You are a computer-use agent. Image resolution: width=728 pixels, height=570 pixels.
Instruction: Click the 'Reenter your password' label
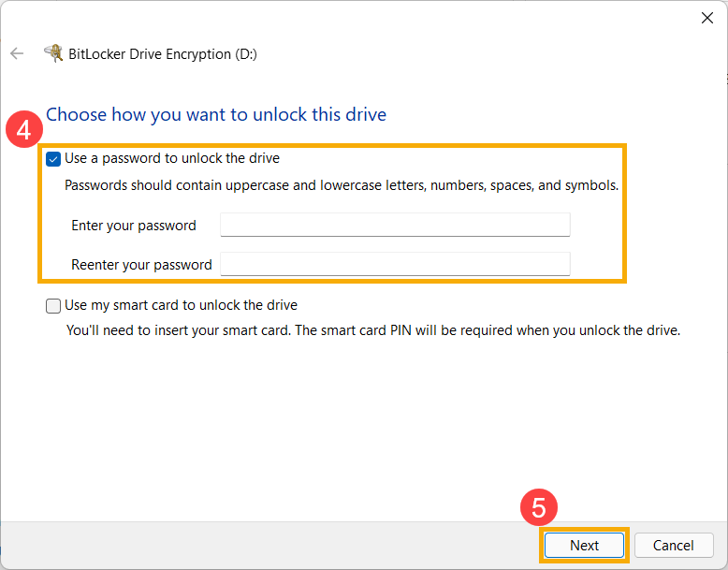(x=141, y=264)
